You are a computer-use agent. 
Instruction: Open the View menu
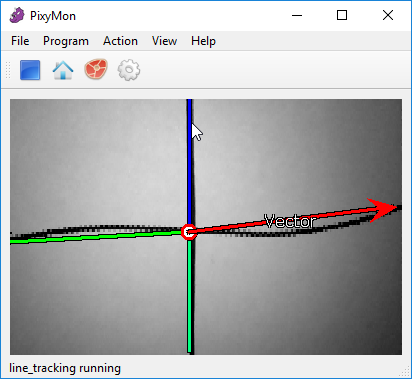[x=164, y=41]
